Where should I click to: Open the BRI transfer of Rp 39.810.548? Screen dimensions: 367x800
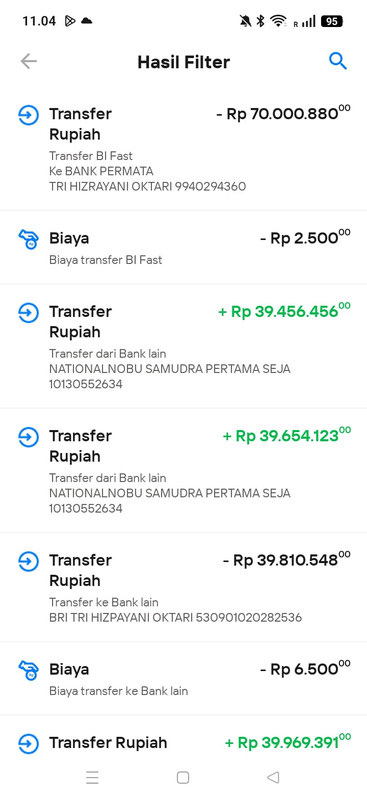(x=183, y=587)
